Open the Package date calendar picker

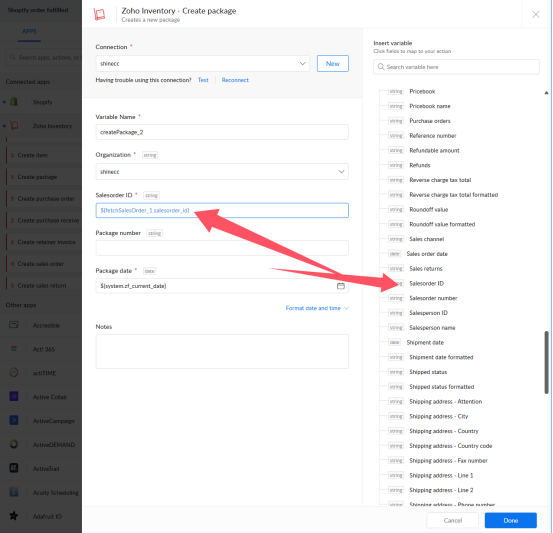click(340, 286)
